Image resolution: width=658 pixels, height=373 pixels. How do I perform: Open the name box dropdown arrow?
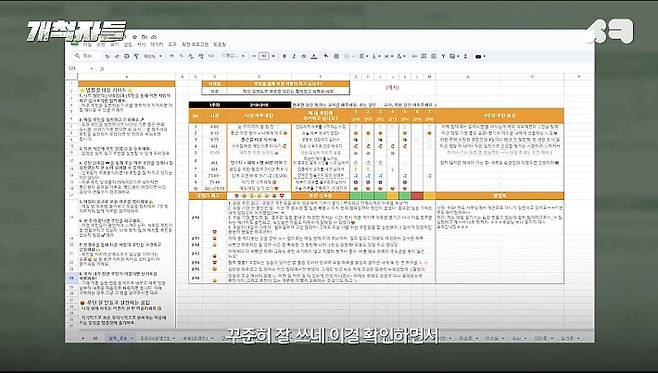[x=91, y=68]
